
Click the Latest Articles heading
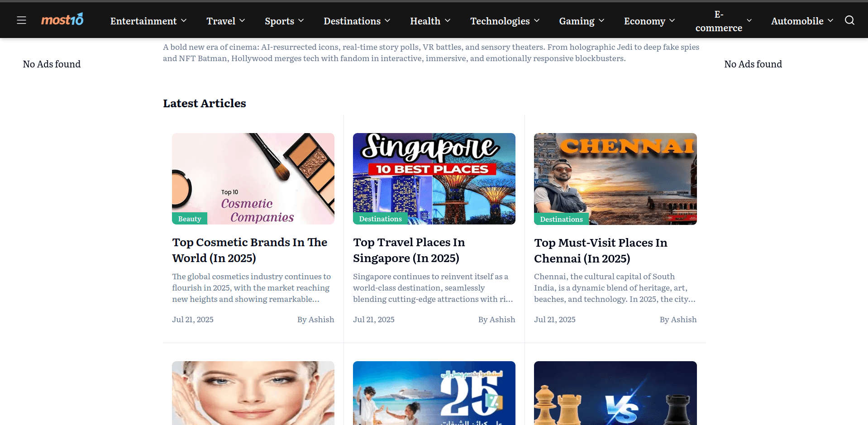tap(205, 103)
